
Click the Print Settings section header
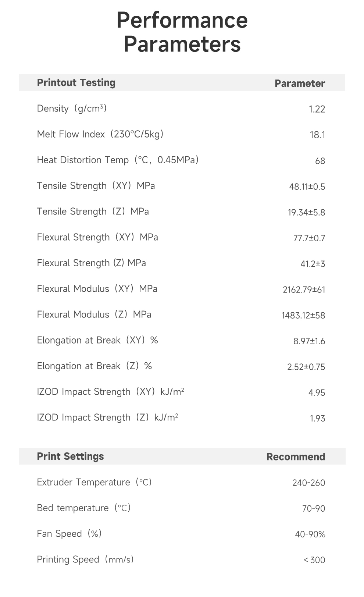coord(70,456)
